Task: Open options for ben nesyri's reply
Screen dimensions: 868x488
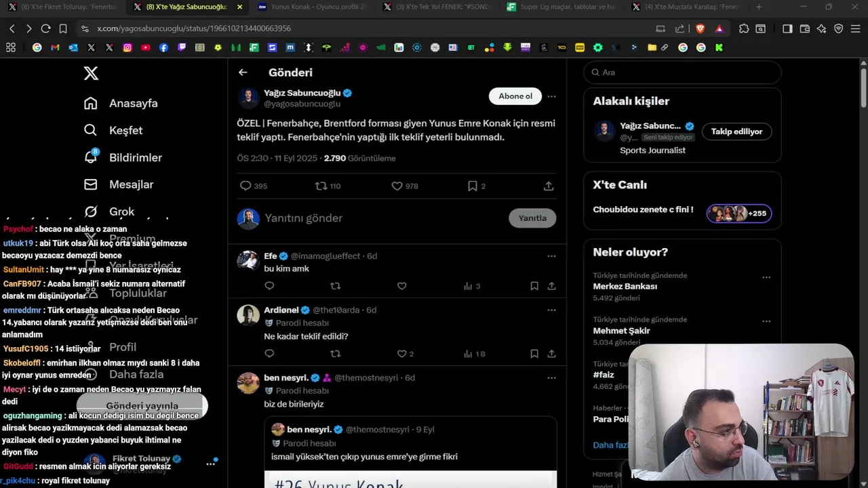Action: [551, 378]
